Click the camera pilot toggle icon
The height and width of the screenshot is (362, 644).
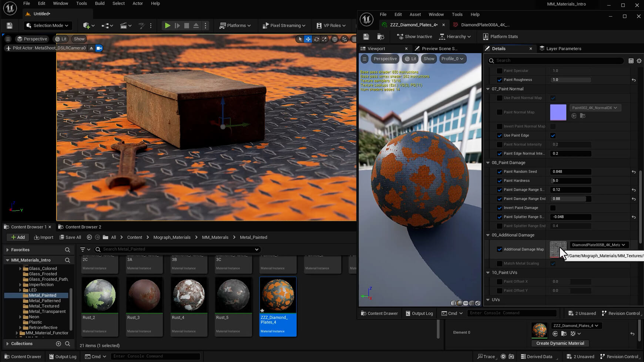[99, 48]
